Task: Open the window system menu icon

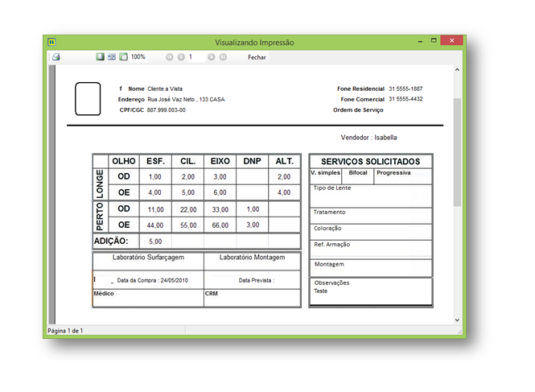Action: [x=51, y=42]
